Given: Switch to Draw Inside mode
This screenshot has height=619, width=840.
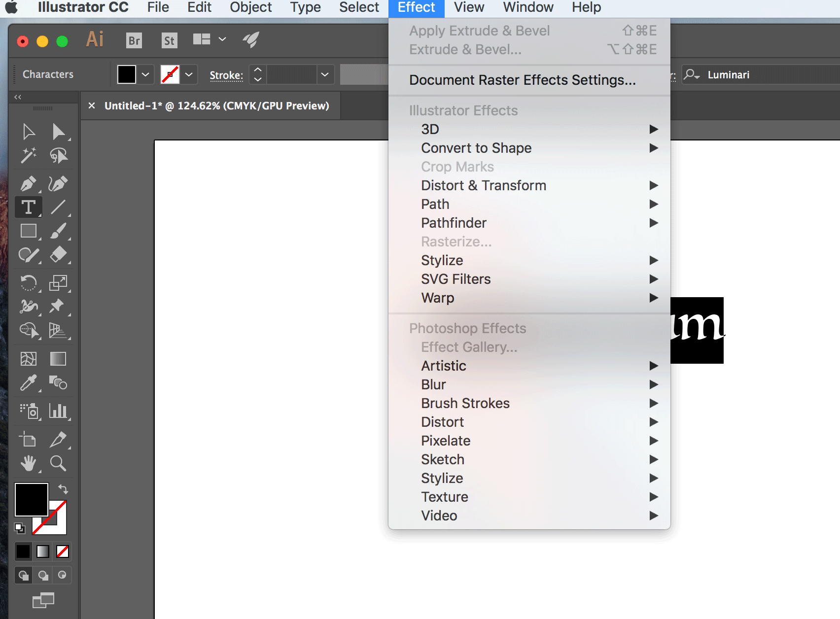Looking at the screenshot, I should click(62, 575).
